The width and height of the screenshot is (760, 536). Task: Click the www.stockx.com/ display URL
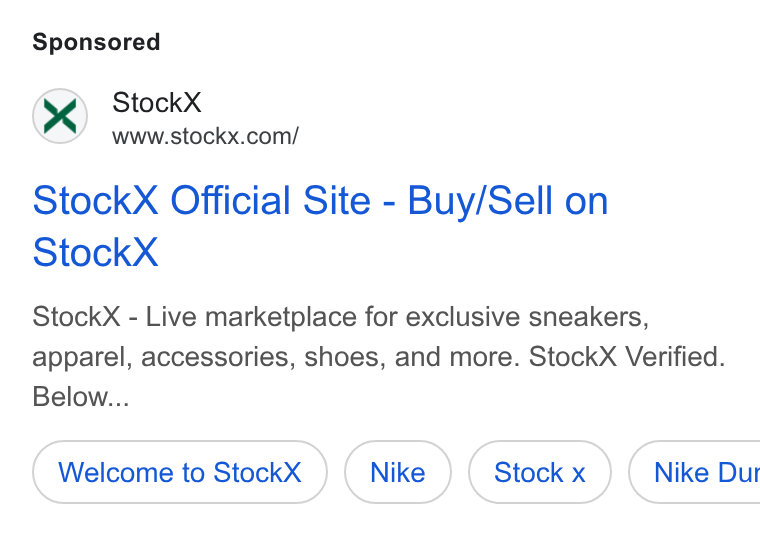point(206,136)
